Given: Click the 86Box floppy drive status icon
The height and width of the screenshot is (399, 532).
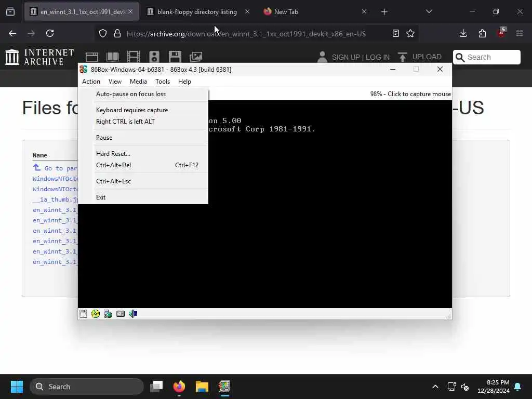Looking at the screenshot, I should 83,314.
